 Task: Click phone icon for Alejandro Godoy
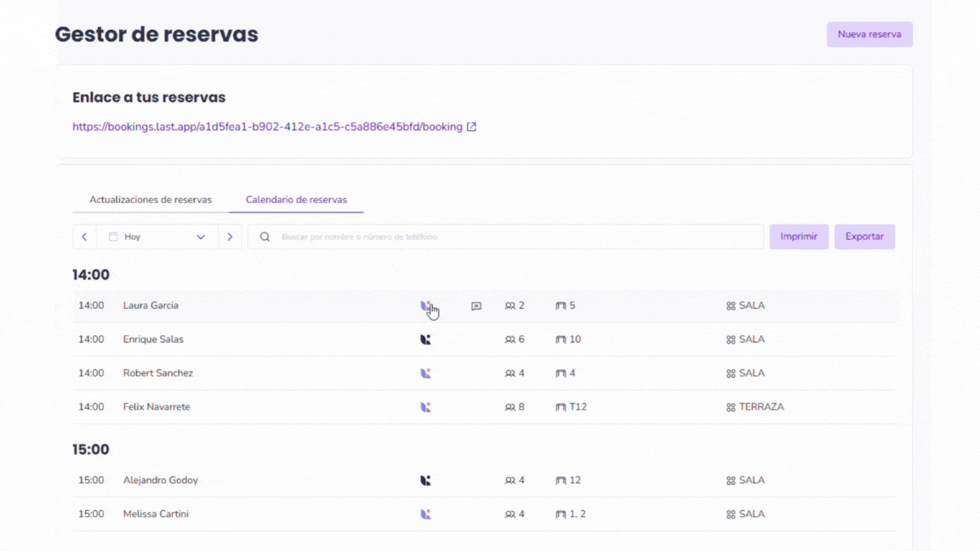pyautogui.click(x=425, y=480)
